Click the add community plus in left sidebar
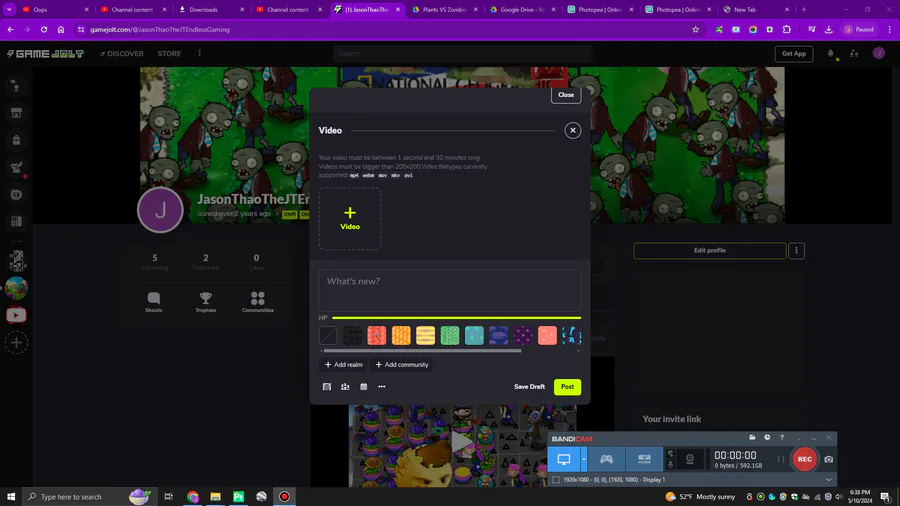The width and height of the screenshot is (900, 506). point(16,342)
